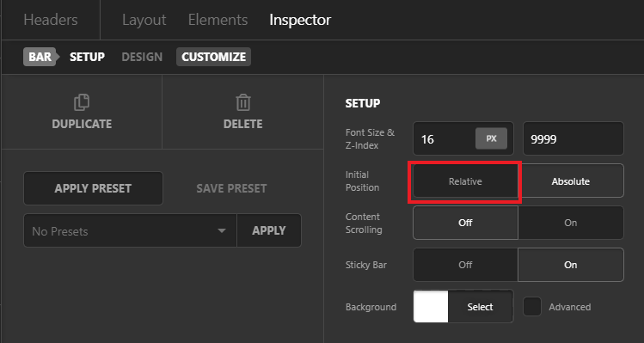The image size is (644, 343).
Task: Click the Duplicate copy icon
Action: [x=82, y=102]
